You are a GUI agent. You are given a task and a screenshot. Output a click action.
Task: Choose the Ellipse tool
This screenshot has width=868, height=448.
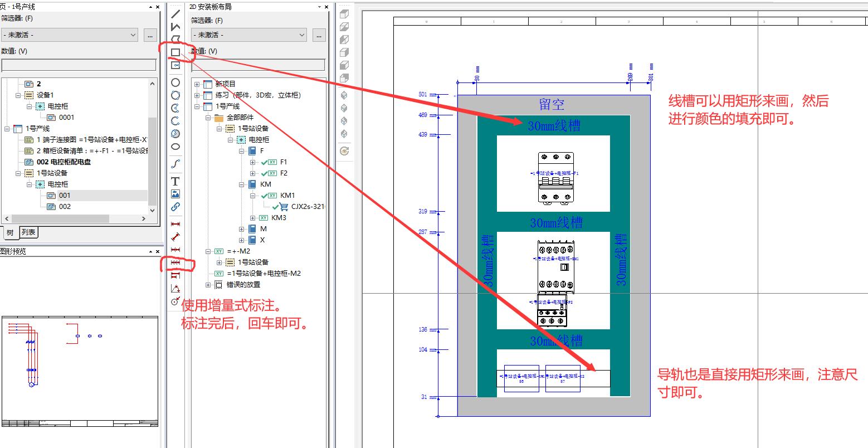175,147
